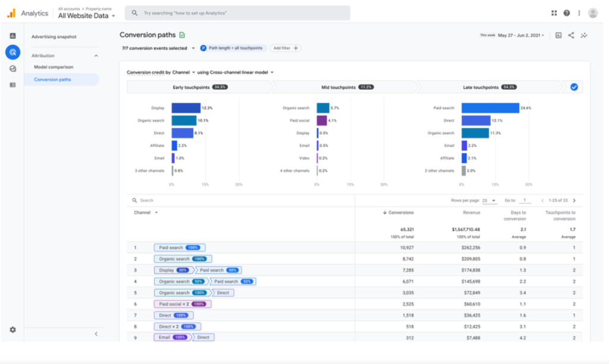The height and width of the screenshot is (364, 609).
Task: Collapse the Attribution section
Action: click(x=96, y=55)
